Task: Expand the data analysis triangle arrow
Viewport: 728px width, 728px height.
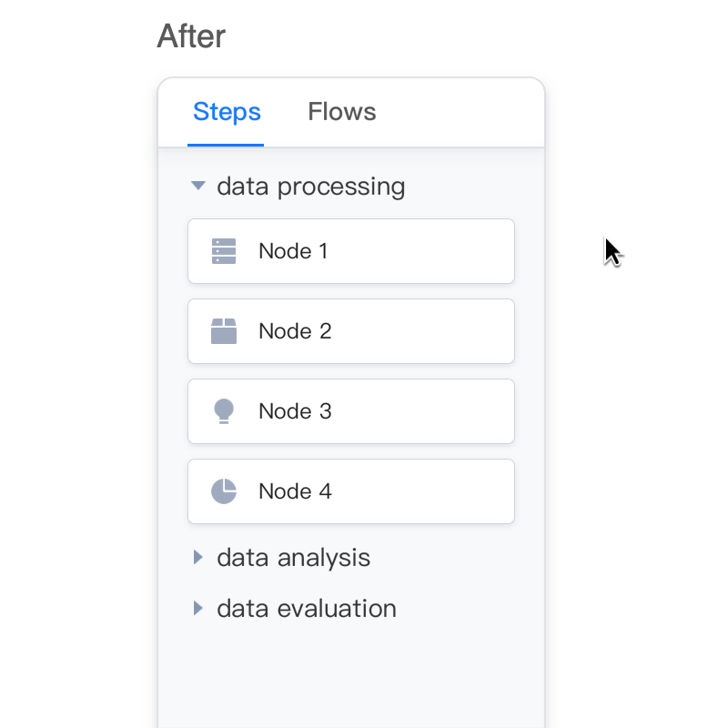Action: pos(197,557)
